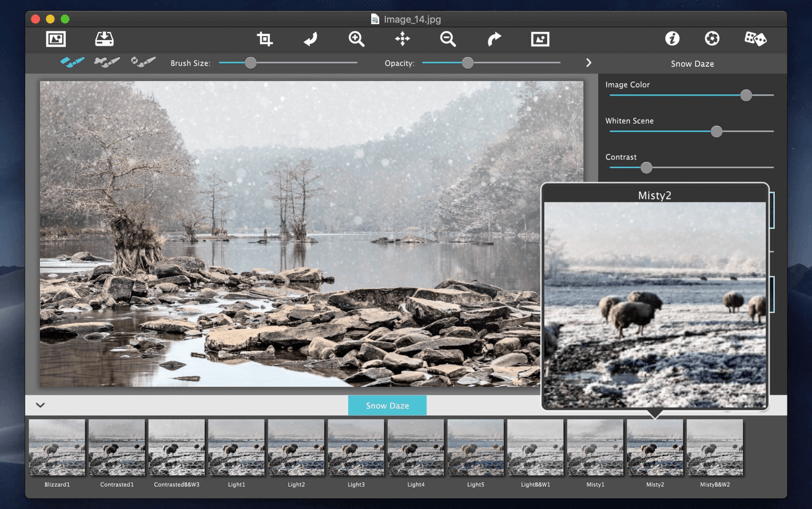
Task: Set the Image Color slider
Action: point(692,96)
